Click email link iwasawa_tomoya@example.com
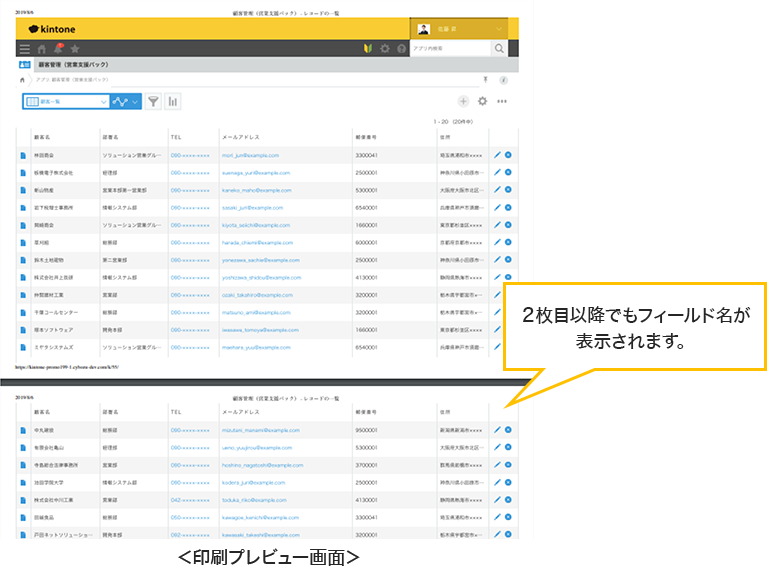 pyautogui.click(x=260, y=330)
